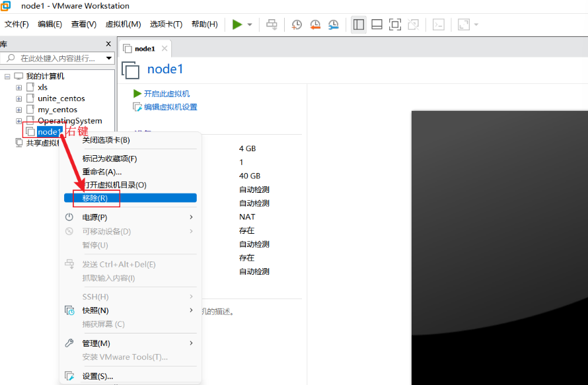Toggle the thumbnail bar view icon
588x385 pixels.
point(377,24)
